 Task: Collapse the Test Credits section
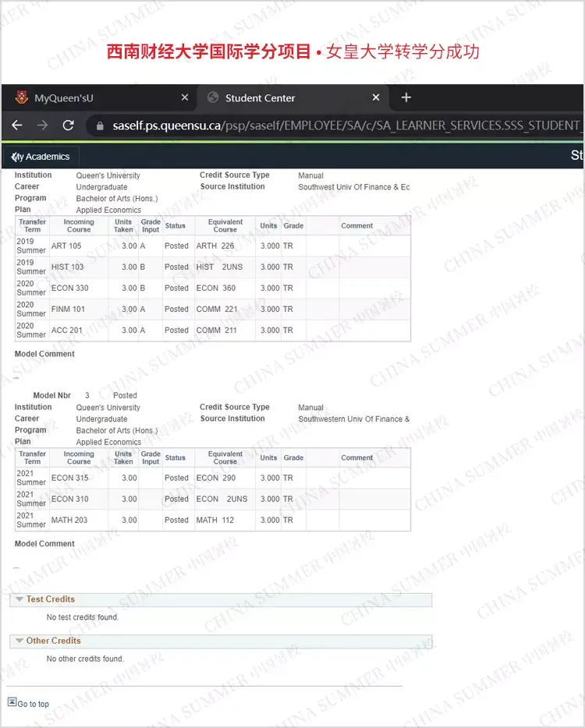[x=19, y=599]
